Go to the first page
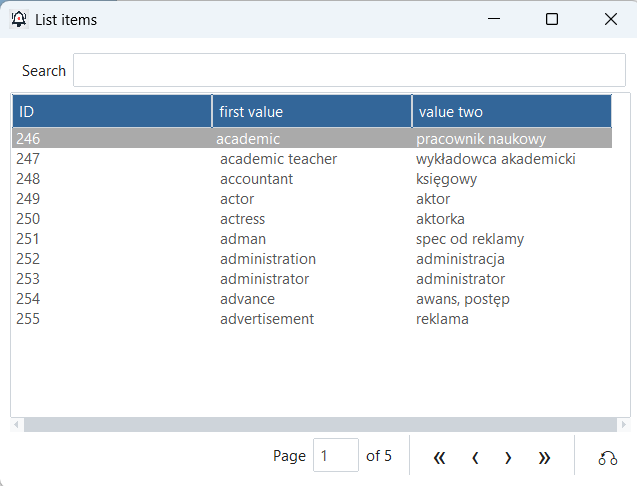Screen dimensions: 637x486 [439, 457]
